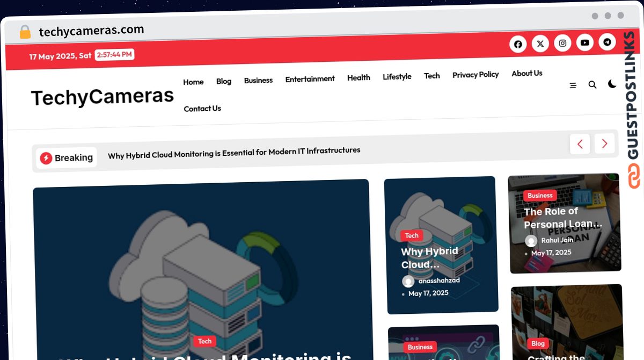Click the search magnifier icon
Image resolution: width=644 pixels, height=360 pixels.
tap(592, 84)
